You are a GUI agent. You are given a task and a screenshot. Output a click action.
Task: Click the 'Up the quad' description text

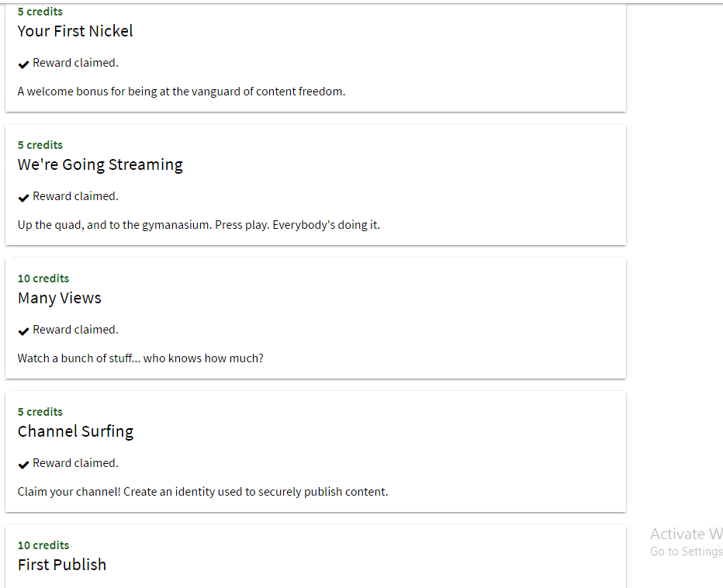click(x=199, y=225)
